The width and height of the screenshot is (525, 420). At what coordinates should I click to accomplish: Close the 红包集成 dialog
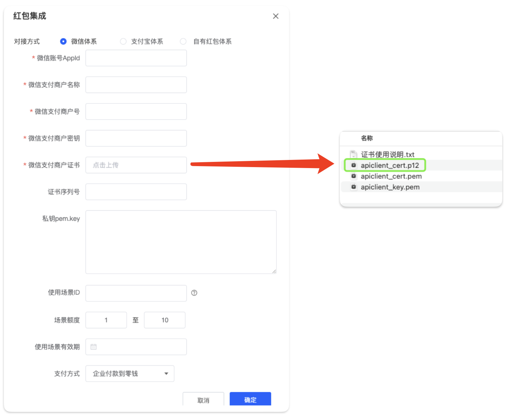tap(275, 16)
